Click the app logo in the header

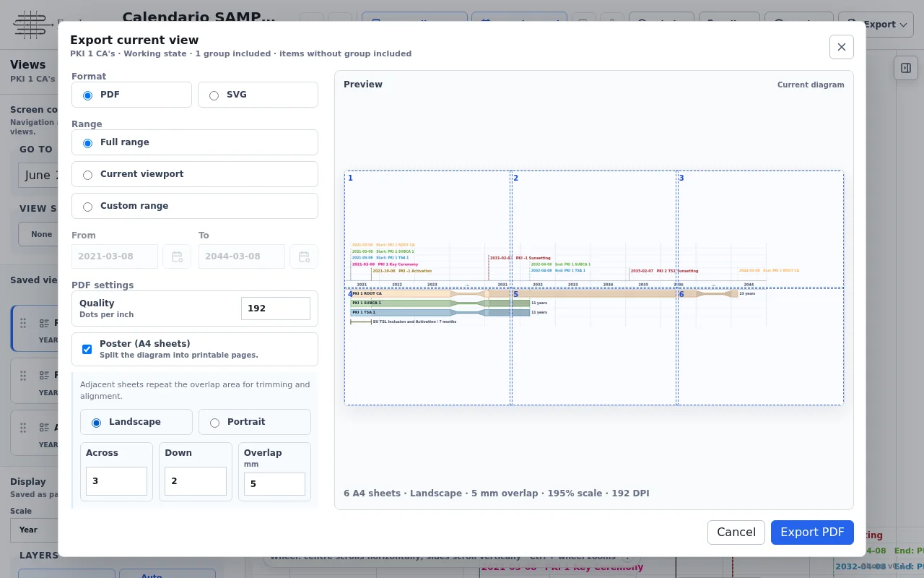pyautogui.click(x=33, y=25)
